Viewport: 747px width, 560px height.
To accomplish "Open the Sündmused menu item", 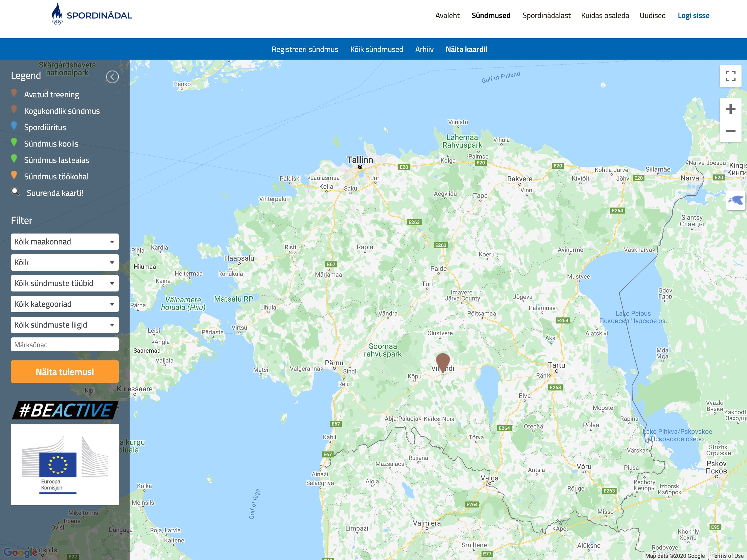I will (x=491, y=16).
